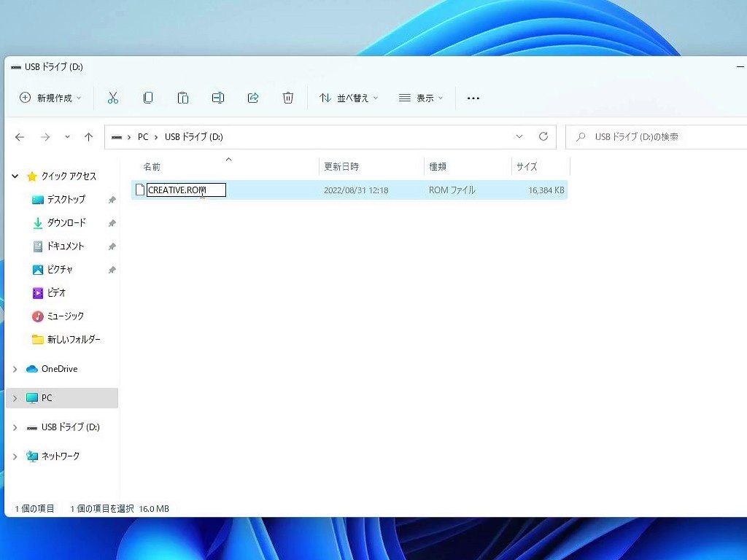Collapse the クイック アクセス section

tap(15, 176)
